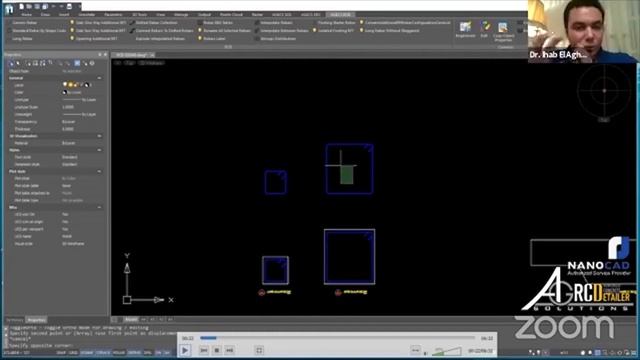640x360 pixels.
Task: Collapse the General properties section
Action: [x=99, y=78]
